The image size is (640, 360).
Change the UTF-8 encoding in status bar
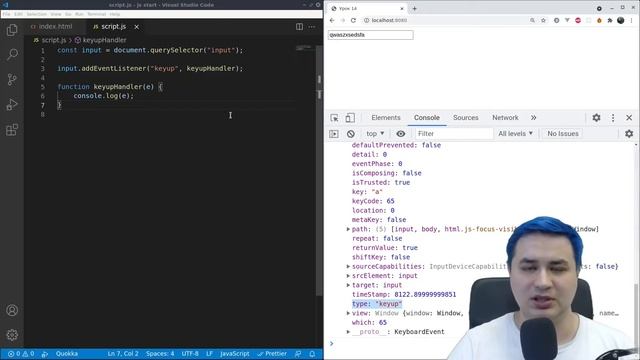[x=190, y=354]
